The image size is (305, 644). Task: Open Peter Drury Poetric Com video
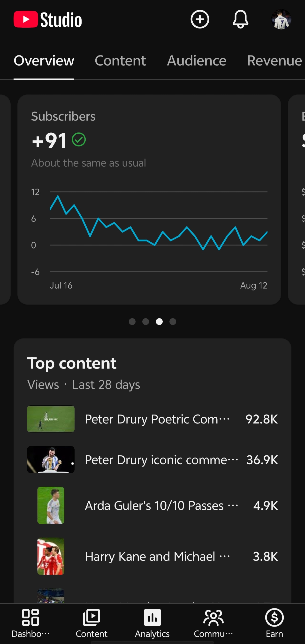152,419
